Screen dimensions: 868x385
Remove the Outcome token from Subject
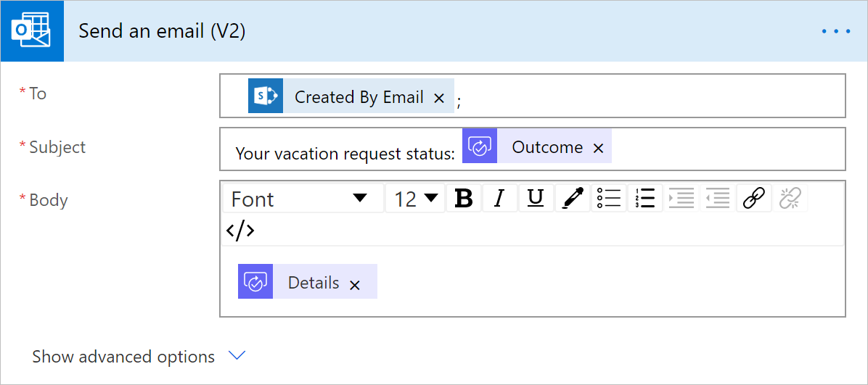pos(598,148)
